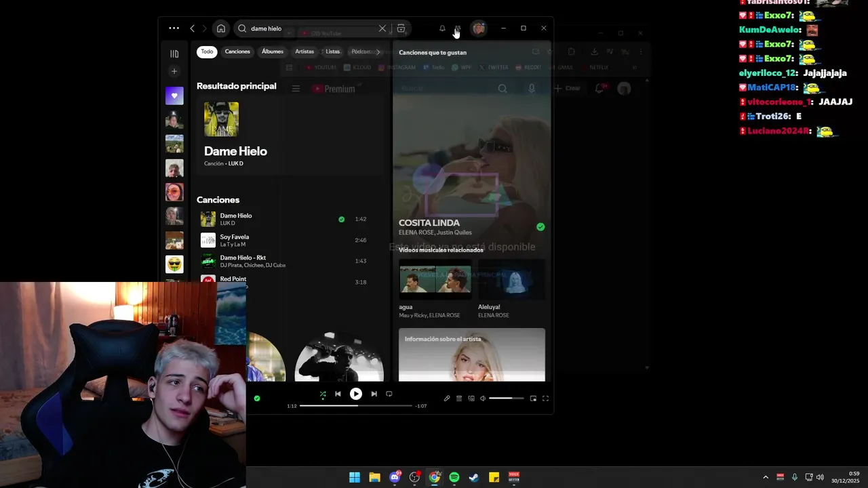The image size is (868, 488).
Task: Create a new playlist with plus button
Action: [x=174, y=71]
